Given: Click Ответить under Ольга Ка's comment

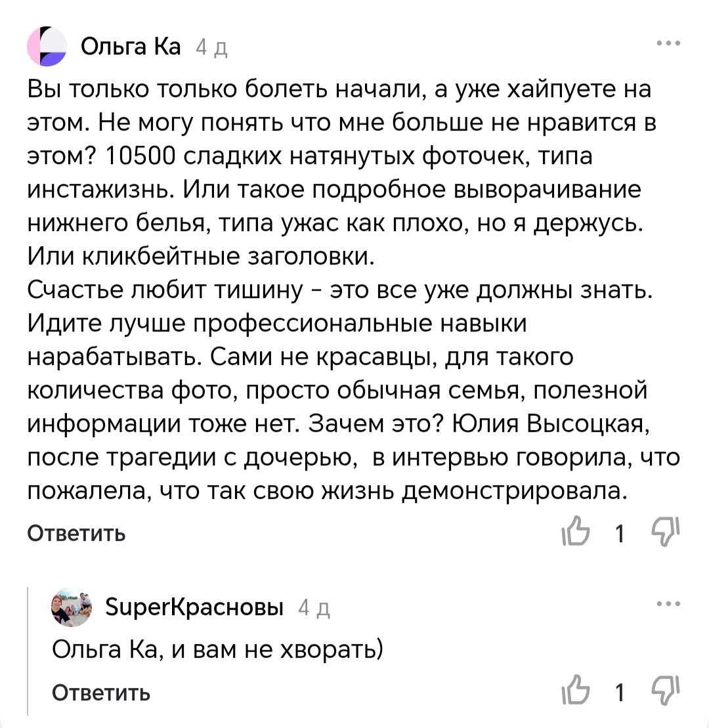Looking at the screenshot, I should pyautogui.click(x=75, y=534).
